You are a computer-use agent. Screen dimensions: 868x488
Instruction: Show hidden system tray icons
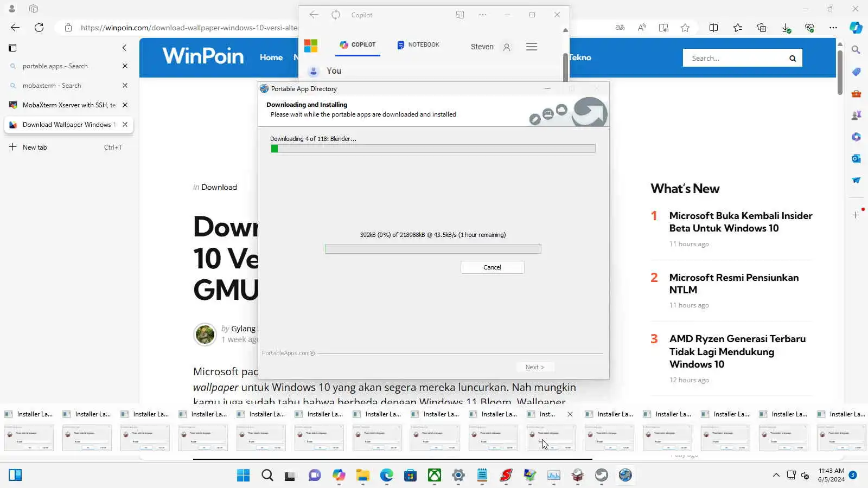point(776,476)
